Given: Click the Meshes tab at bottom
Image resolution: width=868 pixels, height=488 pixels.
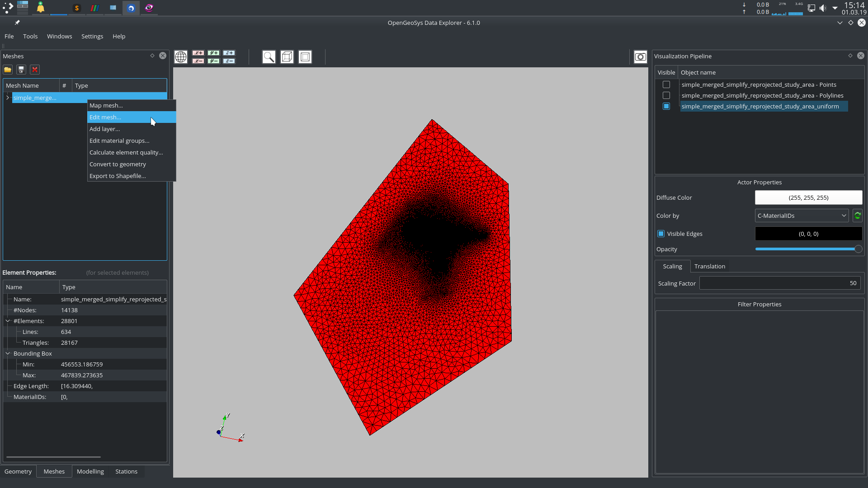Looking at the screenshot, I should pos(54,471).
